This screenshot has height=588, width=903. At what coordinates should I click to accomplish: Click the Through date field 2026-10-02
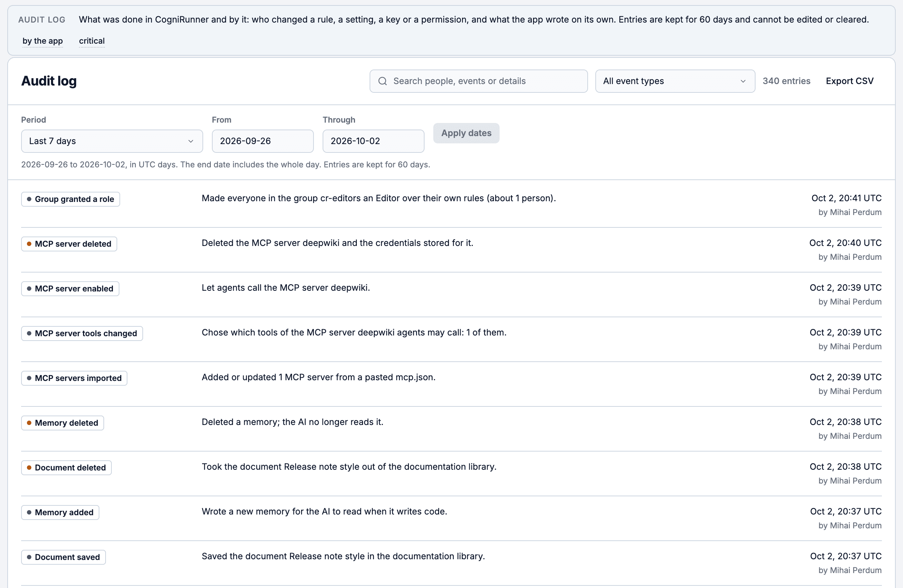coord(373,141)
